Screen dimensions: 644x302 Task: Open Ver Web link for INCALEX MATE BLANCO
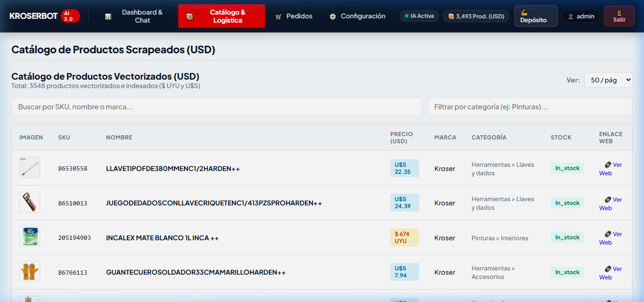tap(611, 238)
